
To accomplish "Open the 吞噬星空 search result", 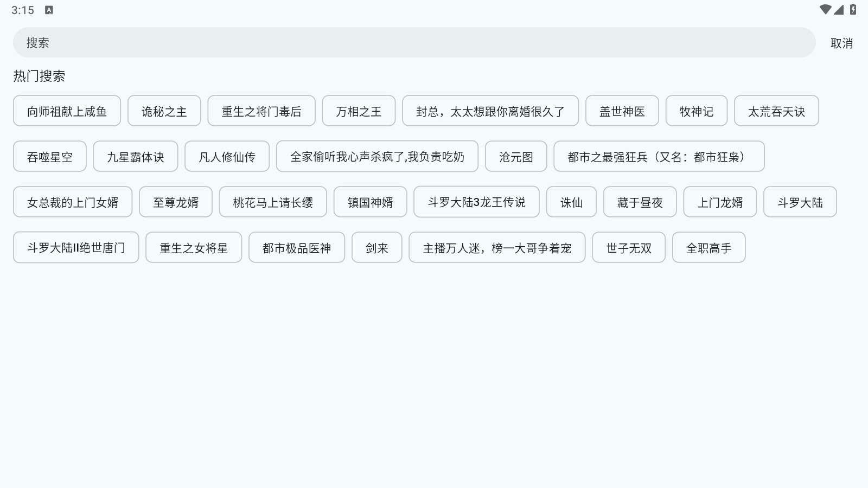I will click(49, 156).
